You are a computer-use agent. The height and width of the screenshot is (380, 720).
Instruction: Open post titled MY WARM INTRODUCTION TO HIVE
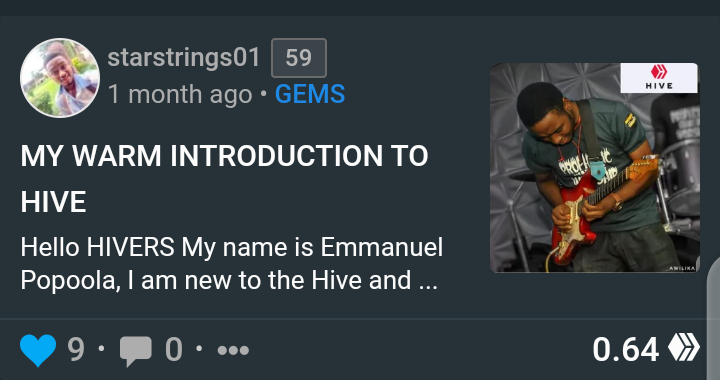224,179
